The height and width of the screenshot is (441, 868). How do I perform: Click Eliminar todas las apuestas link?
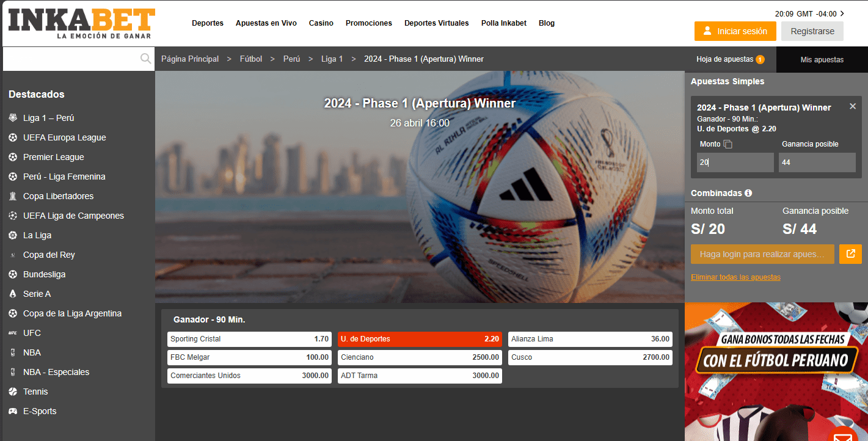pyautogui.click(x=735, y=277)
